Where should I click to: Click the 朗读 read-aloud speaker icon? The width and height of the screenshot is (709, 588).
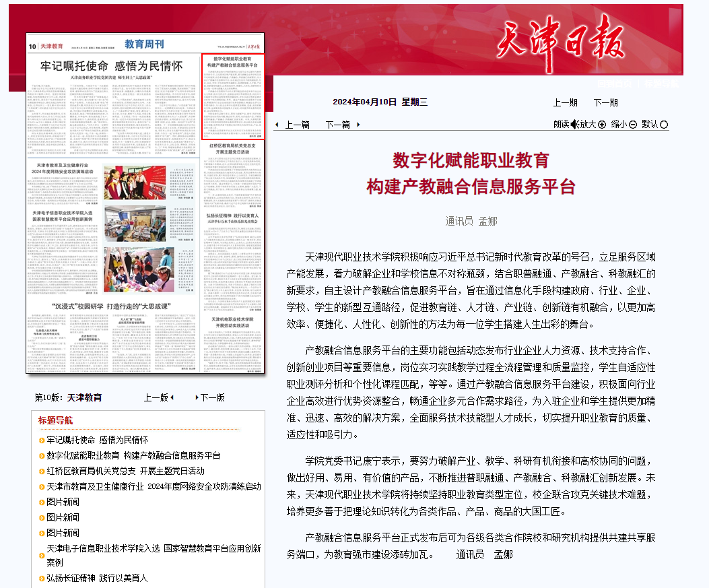(574, 124)
